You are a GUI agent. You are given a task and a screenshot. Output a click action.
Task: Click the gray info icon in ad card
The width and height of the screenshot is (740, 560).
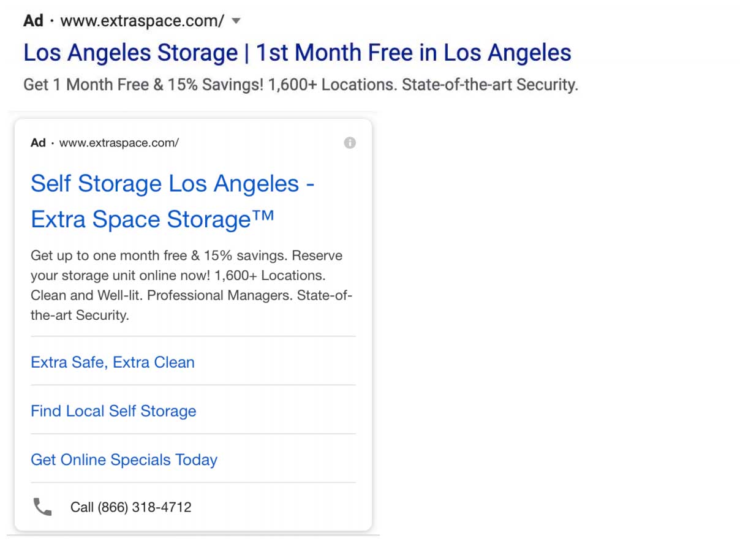click(350, 143)
